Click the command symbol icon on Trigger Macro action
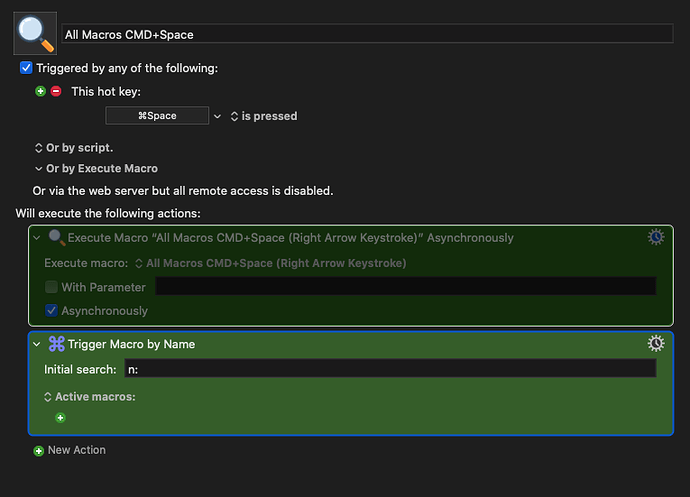This screenshot has width=690, height=497. tap(57, 344)
